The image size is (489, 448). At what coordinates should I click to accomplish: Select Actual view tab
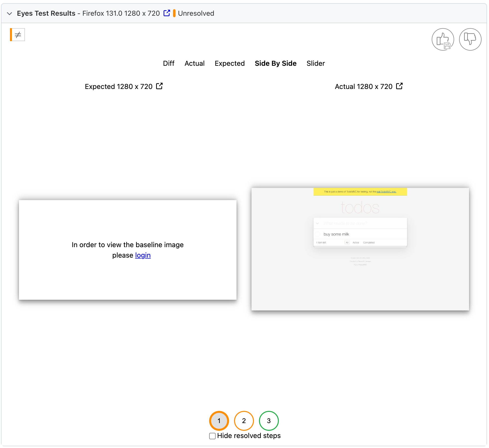click(x=194, y=64)
